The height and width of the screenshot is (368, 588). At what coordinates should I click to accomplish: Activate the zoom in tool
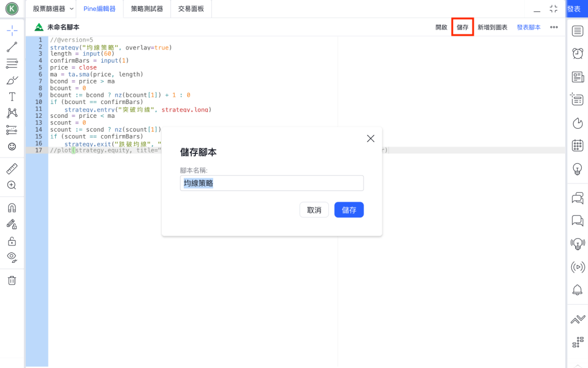click(x=12, y=185)
